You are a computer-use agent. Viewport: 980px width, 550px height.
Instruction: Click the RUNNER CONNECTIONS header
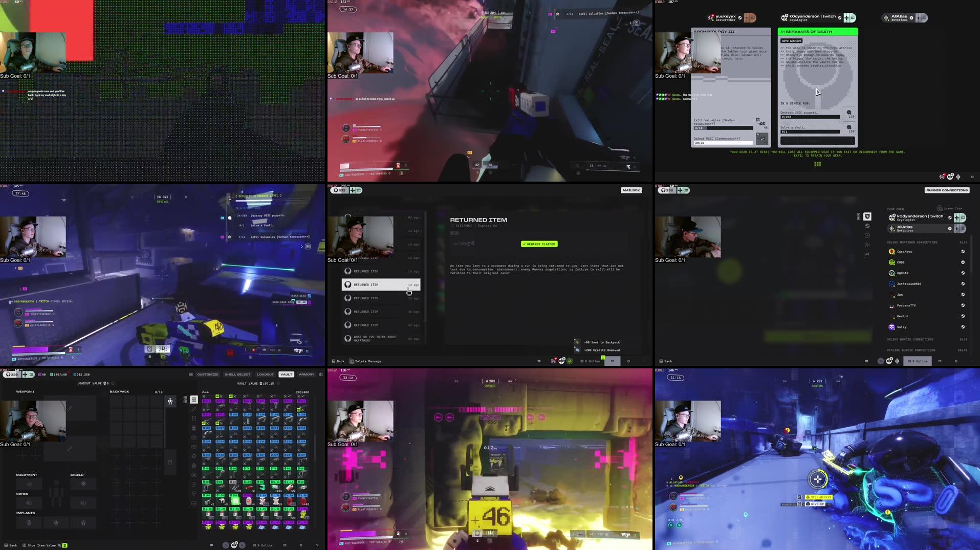(x=947, y=190)
